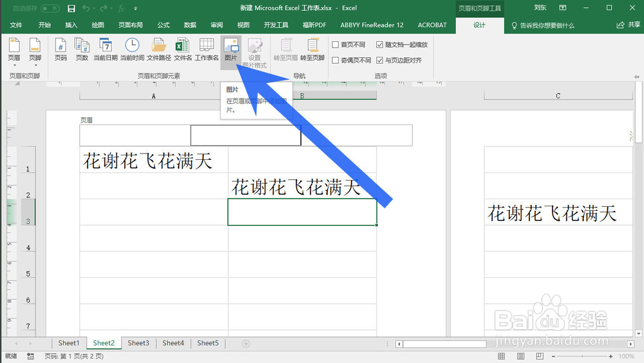
Task: Switch to the Formulas (公式) tab
Action: click(x=164, y=25)
